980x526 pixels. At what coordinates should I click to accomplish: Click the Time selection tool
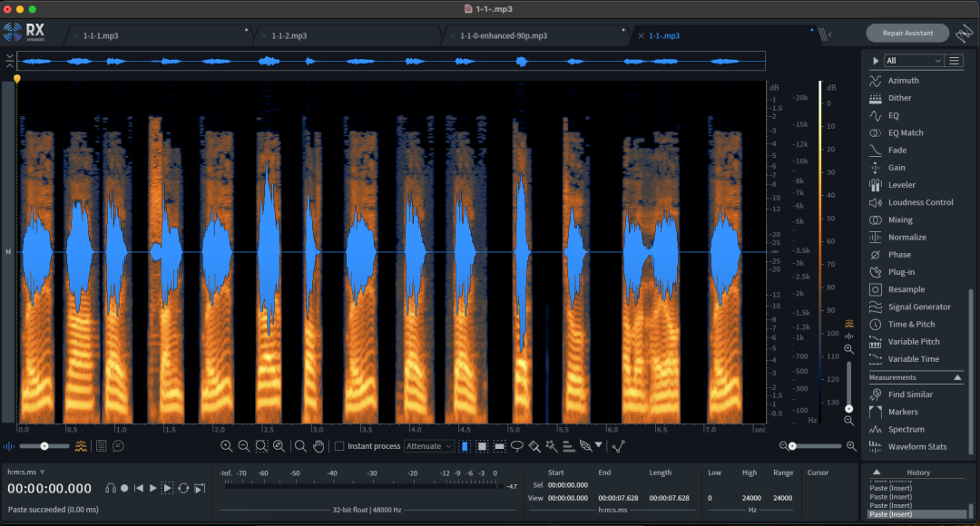click(x=465, y=446)
